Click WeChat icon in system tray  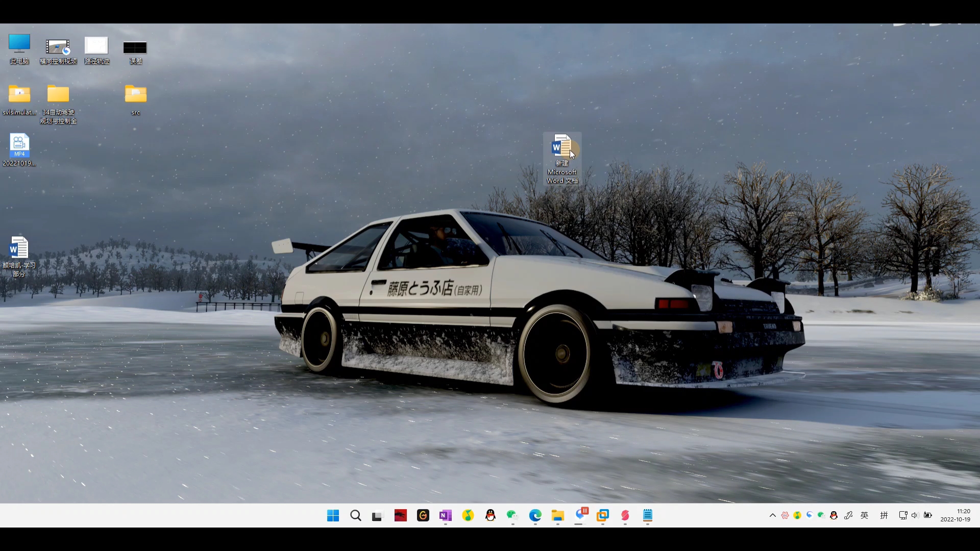822,516
